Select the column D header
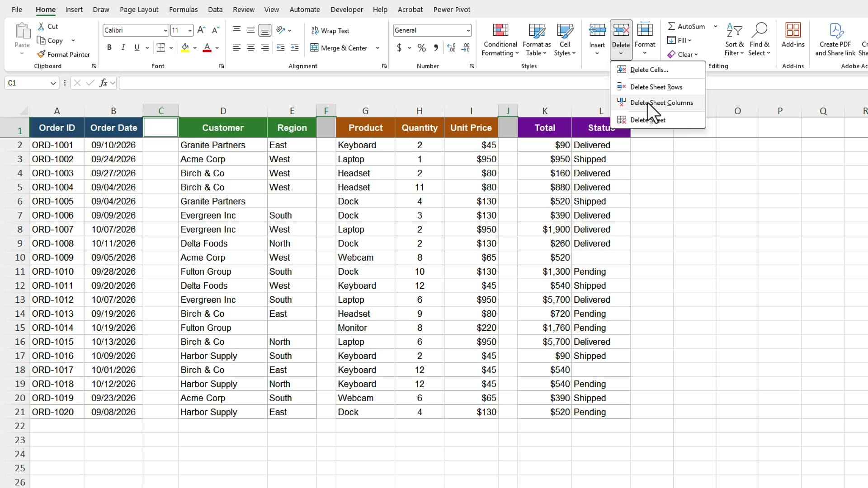868x488 pixels. pos(223,111)
